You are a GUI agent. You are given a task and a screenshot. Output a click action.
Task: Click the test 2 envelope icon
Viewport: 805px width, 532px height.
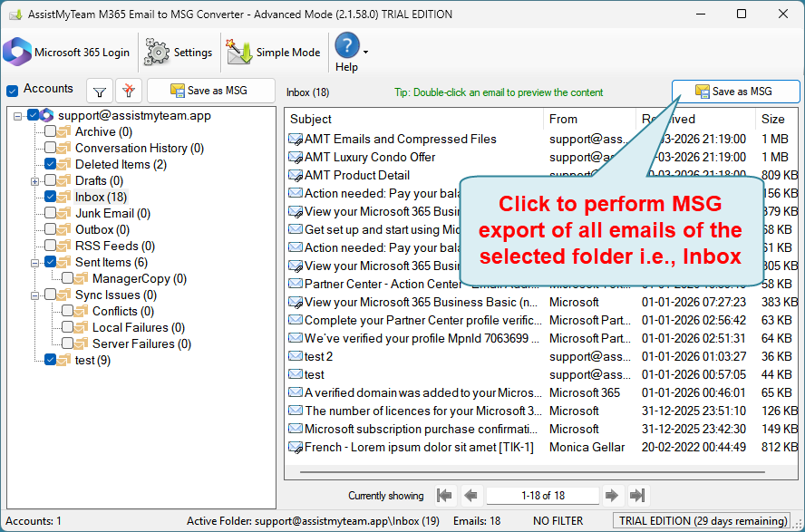(296, 356)
